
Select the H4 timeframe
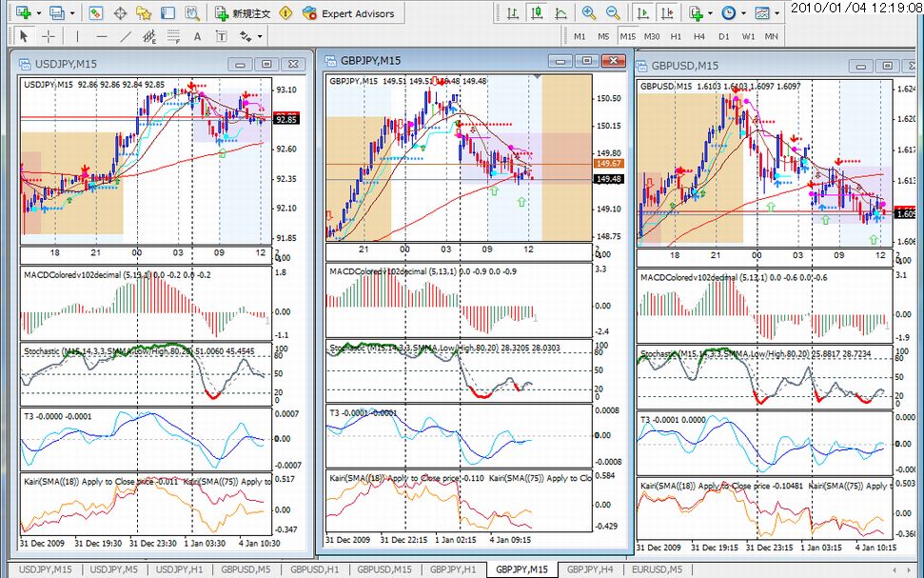click(699, 36)
